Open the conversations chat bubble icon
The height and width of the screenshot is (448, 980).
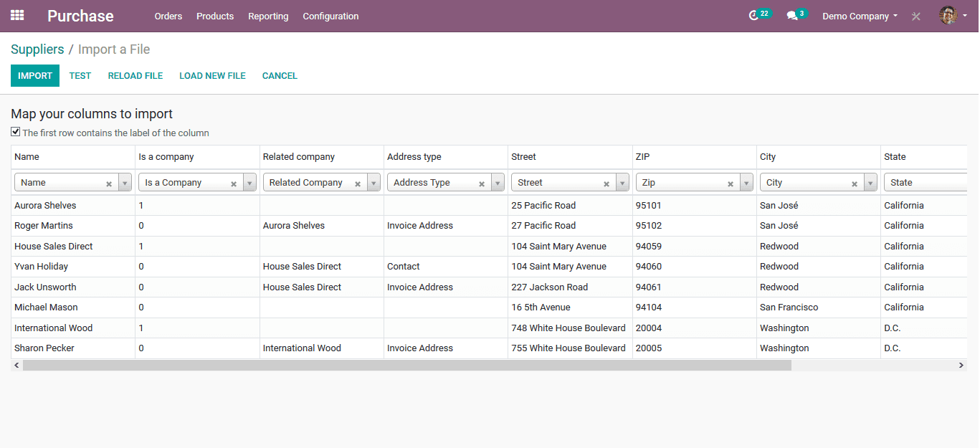tap(796, 15)
